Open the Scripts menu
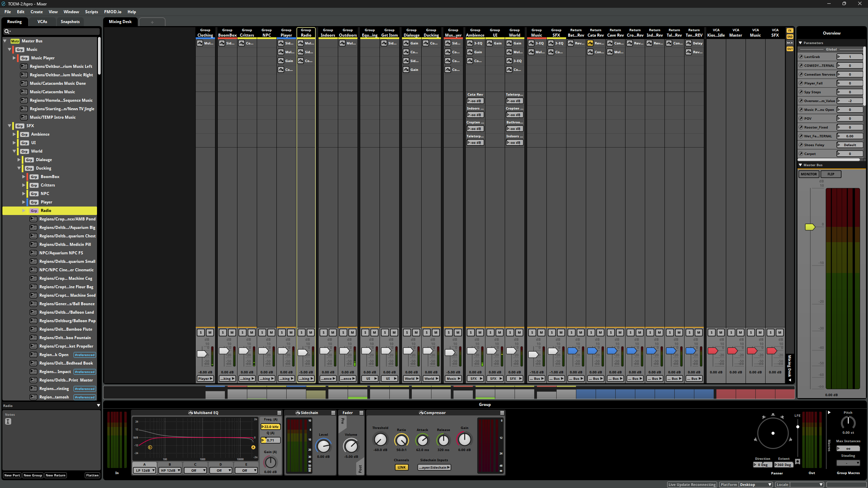The width and height of the screenshot is (868, 488). (91, 12)
